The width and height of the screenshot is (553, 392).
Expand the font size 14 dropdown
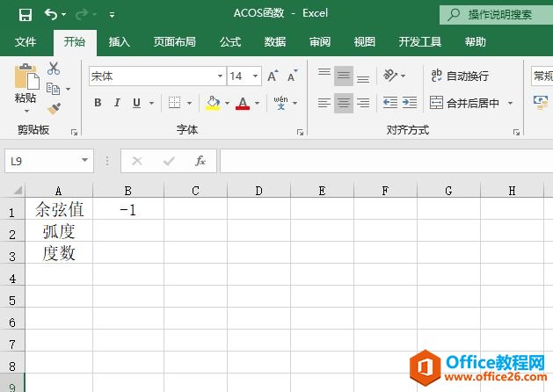[256, 76]
